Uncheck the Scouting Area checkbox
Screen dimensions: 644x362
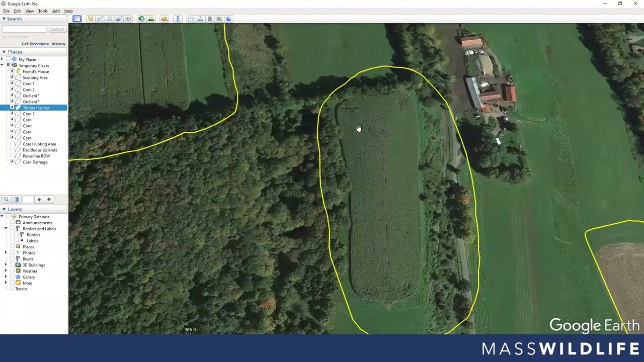pos(13,77)
